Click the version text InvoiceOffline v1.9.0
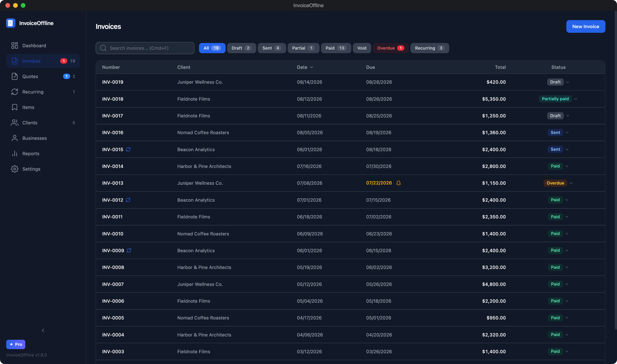617x364 pixels. [26, 355]
